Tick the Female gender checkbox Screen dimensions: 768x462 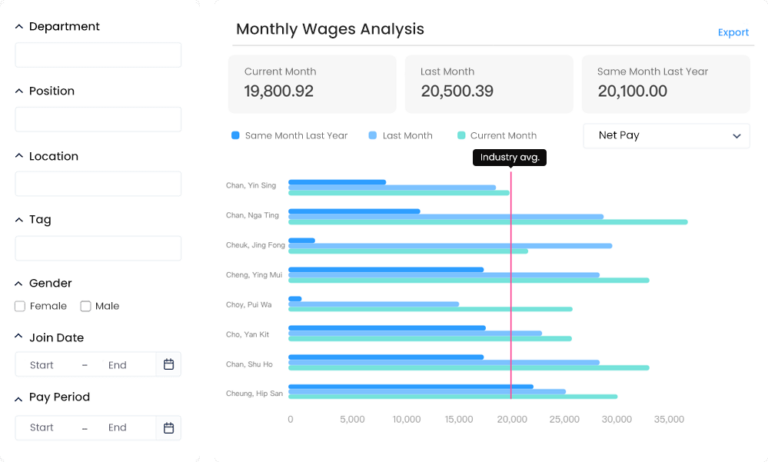click(21, 306)
